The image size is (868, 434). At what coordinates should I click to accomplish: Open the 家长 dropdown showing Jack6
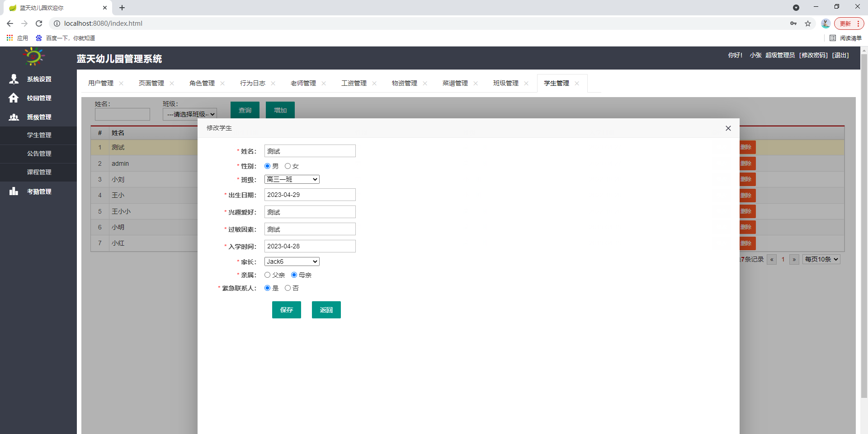[x=292, y=261]
